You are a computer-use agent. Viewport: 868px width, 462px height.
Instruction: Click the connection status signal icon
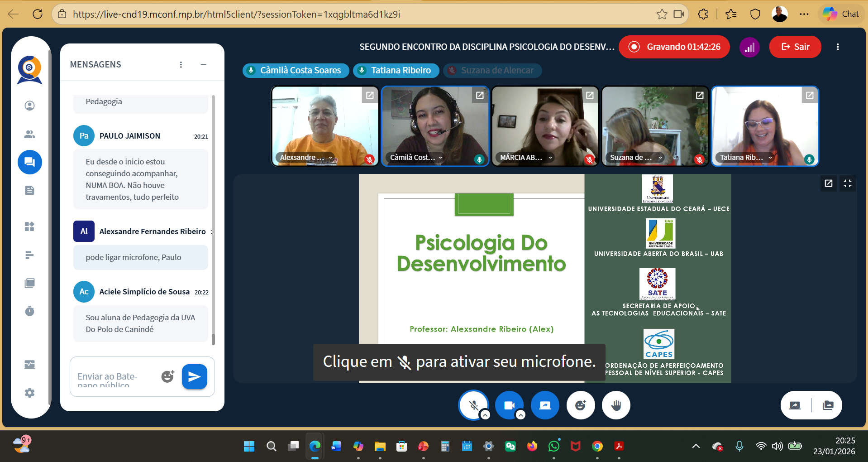749,47
